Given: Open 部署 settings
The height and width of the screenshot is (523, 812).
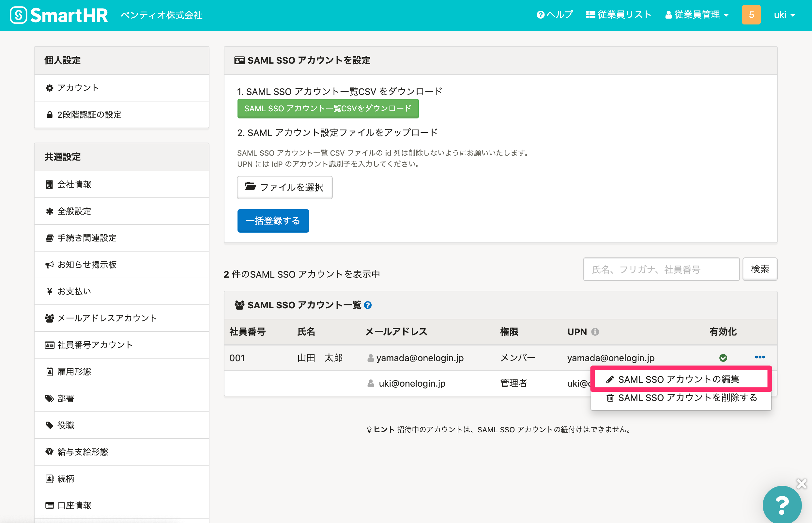Looking at the screenshot, I should (x=122, y=398).
